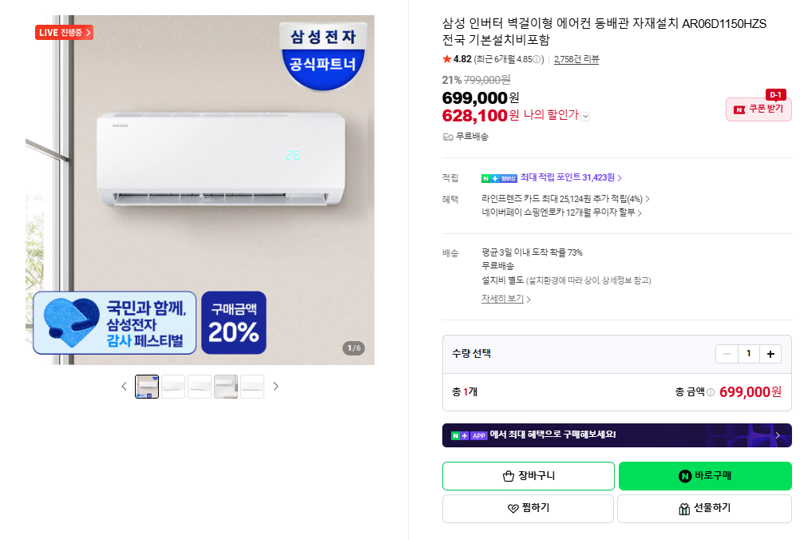Show previous product thumbnails with left arrow
Image resolution: width=800 pixels, height=540 pixels.
coord(124,386)
